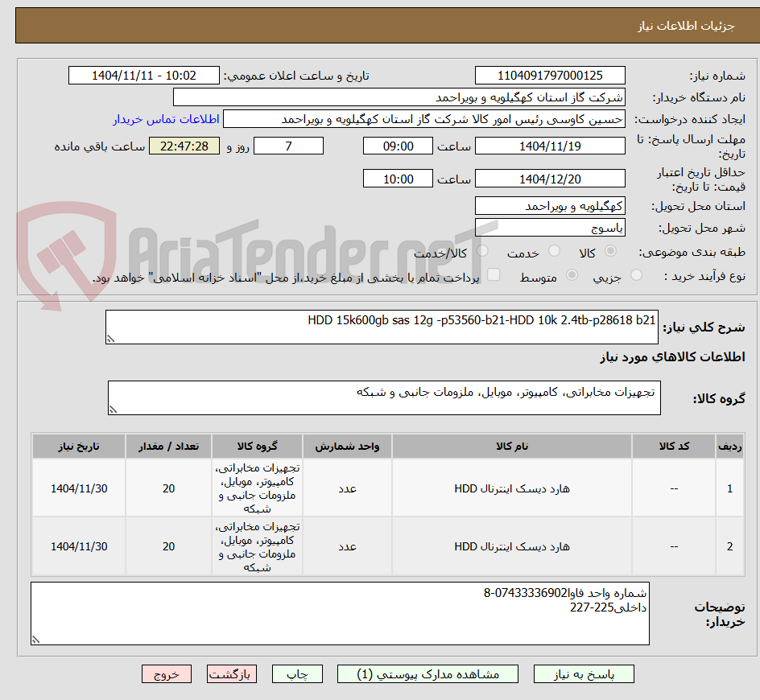This screenshot has height=700, width=760.
Task: Click the جزئیات اطلاعات نیاز header title
Action: 686,26
